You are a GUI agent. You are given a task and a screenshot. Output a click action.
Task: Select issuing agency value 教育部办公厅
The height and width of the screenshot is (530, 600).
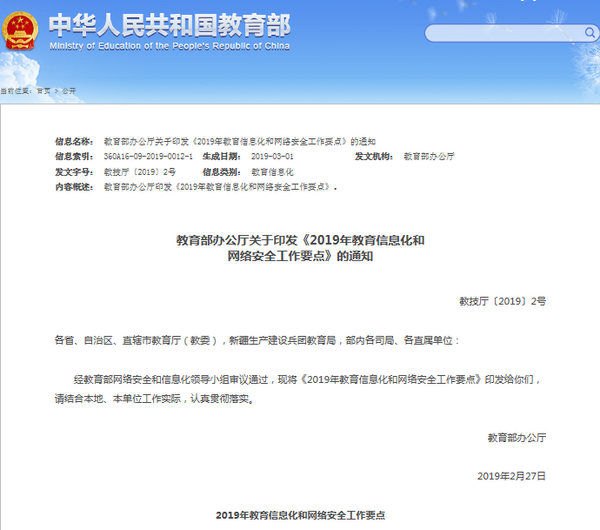pyautogui.click(x=429, y=157)
